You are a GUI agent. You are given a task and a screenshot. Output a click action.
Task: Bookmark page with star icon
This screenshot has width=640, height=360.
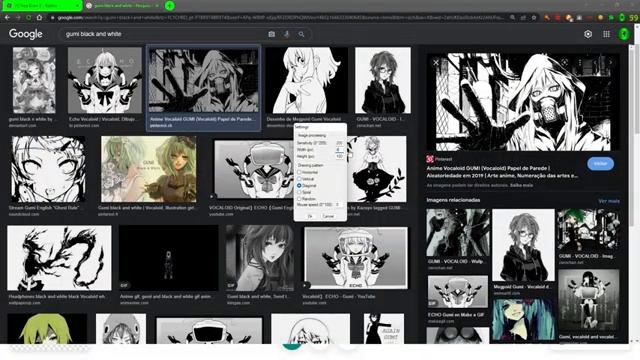click(534, 18)
